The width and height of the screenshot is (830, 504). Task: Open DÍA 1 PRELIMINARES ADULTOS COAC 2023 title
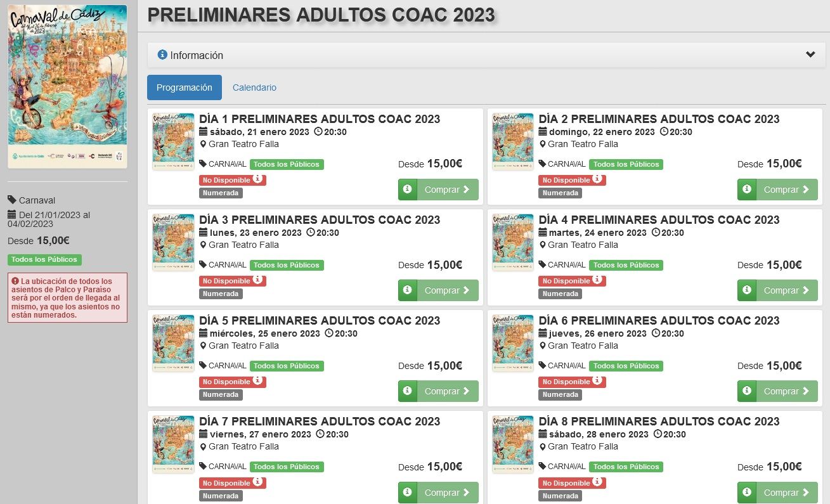point(320,119)
